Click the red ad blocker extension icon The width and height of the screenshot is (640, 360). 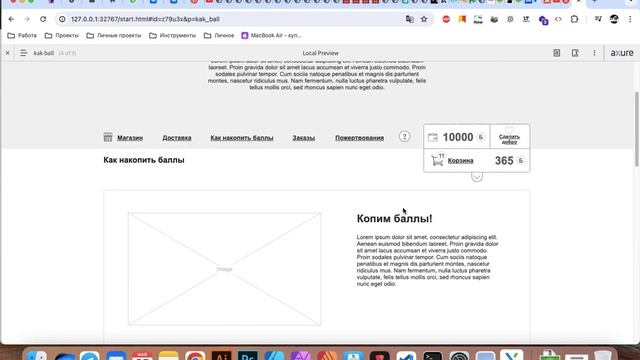446,19
